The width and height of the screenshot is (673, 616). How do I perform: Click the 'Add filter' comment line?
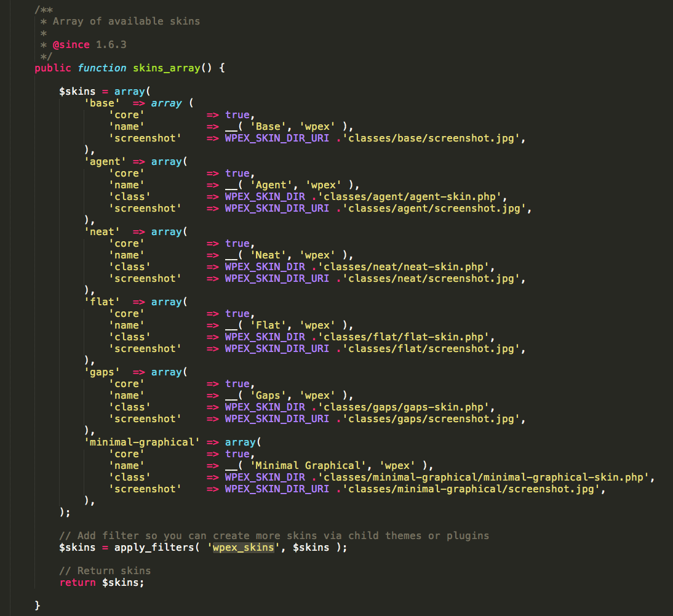point(274,535)
